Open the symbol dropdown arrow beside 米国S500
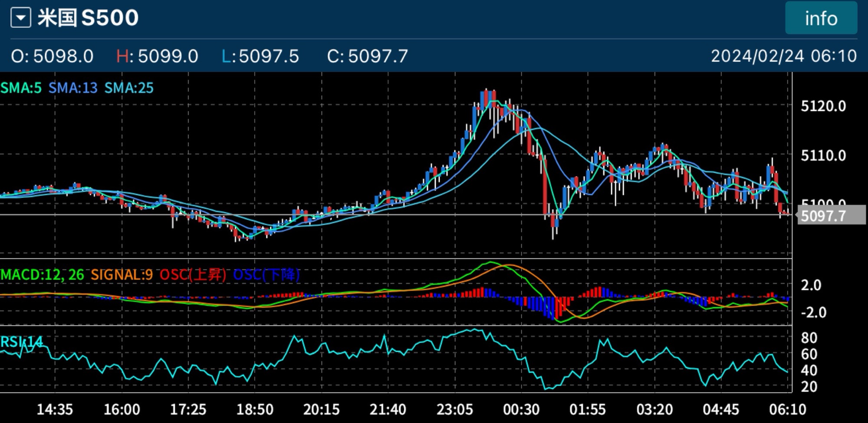 coord(20,18)
